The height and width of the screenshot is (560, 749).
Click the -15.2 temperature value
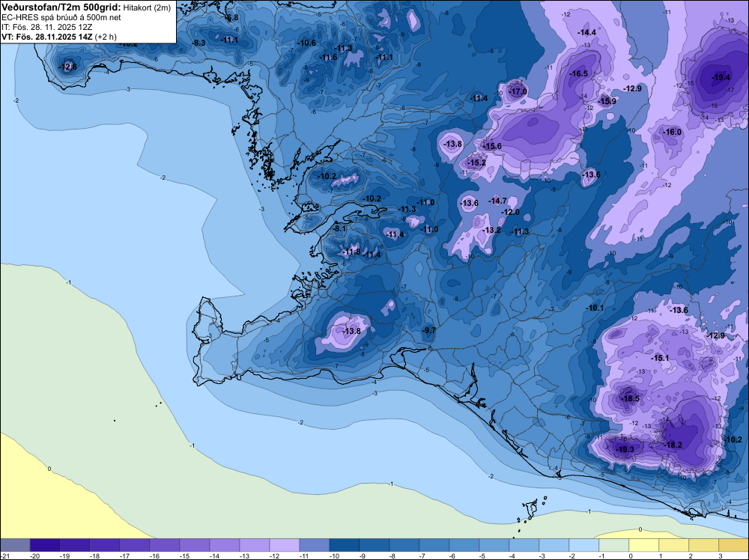coord(476,162)
